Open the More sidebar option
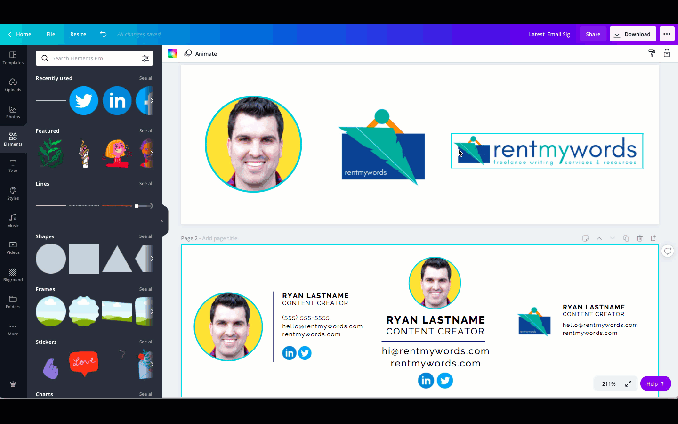The image size is (678, 424). coord(13,329)
